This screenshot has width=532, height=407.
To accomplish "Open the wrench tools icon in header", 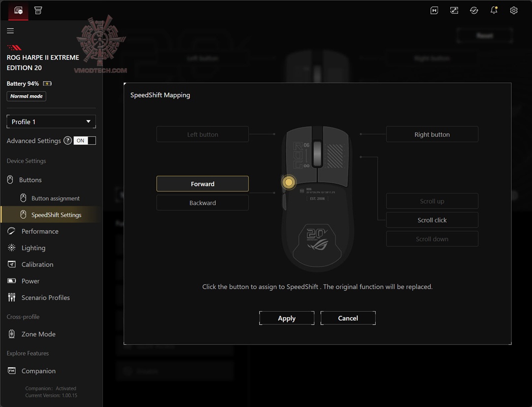I will (x=454, y=10).
